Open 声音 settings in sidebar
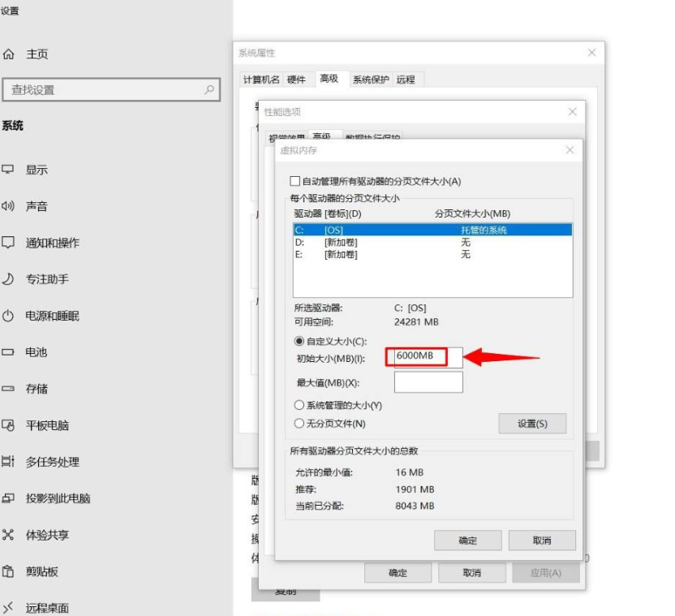The image size is (675, 616). [x=37, y=206]
